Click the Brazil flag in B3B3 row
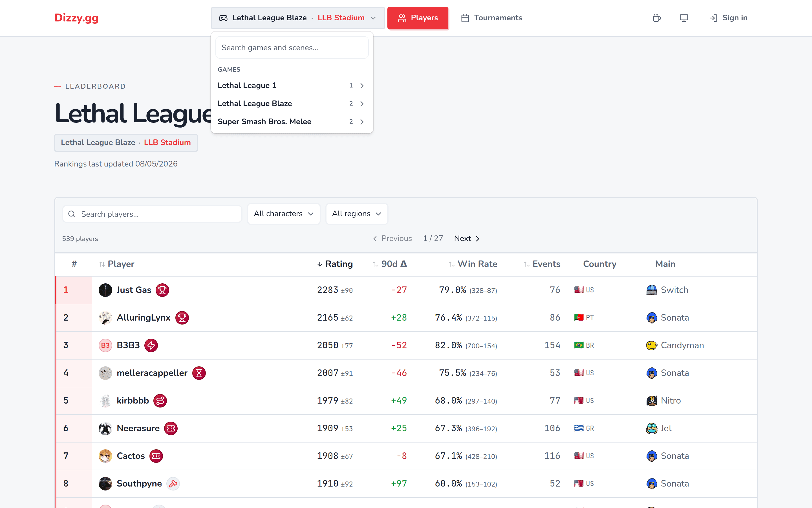Viewport: 812px width, 508px height. pos(579,345)
